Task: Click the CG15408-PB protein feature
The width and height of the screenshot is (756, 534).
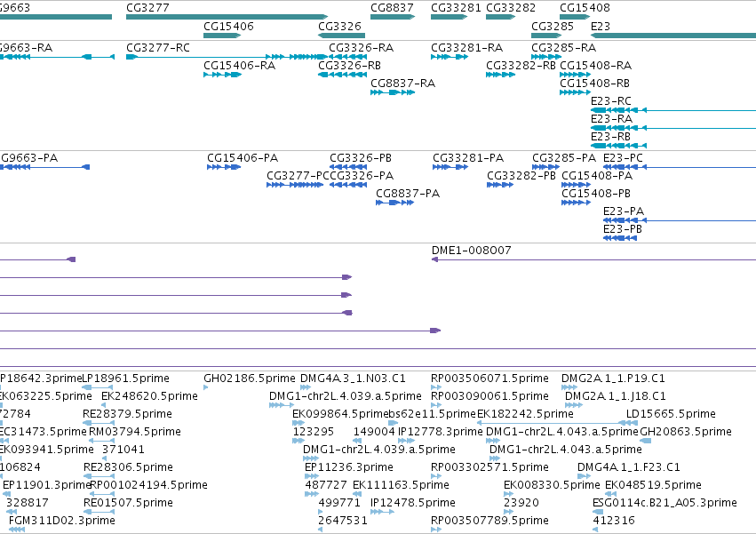Action: point(577,203)
